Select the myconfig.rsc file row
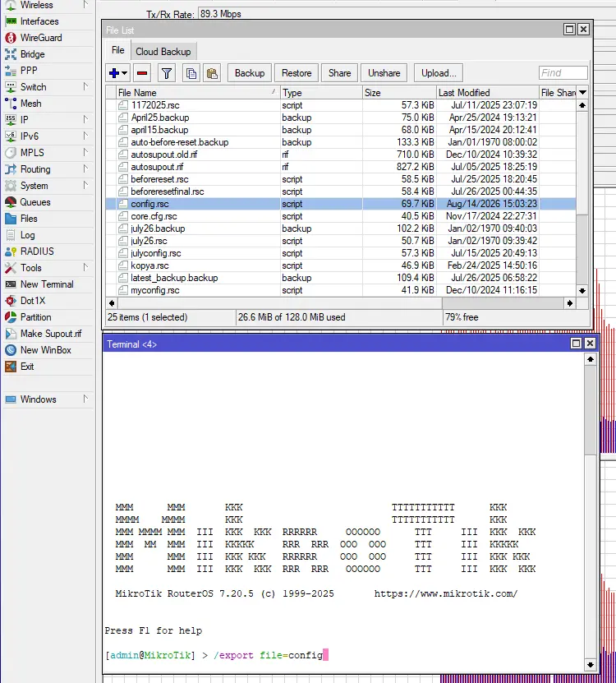Screen dimensions: 616x683 pos(341,290)
